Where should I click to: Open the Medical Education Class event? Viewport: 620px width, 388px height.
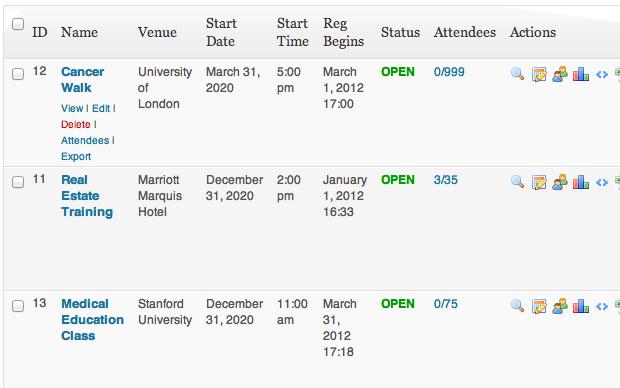(92, 320)
